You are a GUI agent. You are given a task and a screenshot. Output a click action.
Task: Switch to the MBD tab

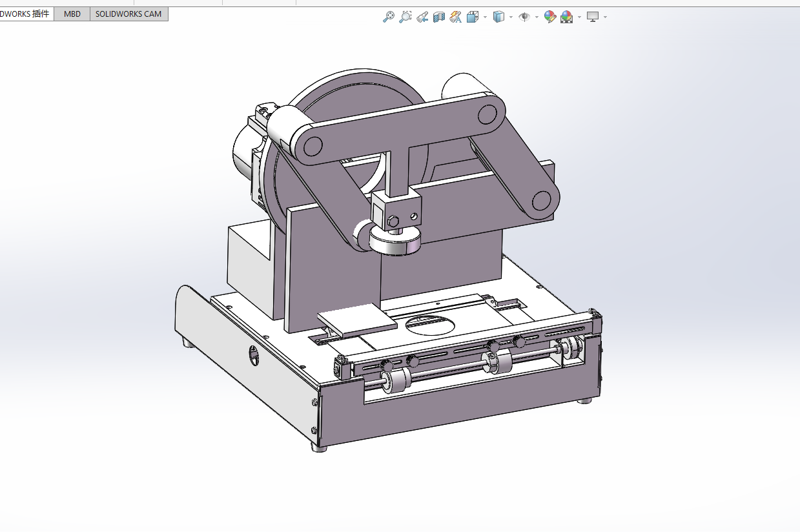click(x=72, y=14)
